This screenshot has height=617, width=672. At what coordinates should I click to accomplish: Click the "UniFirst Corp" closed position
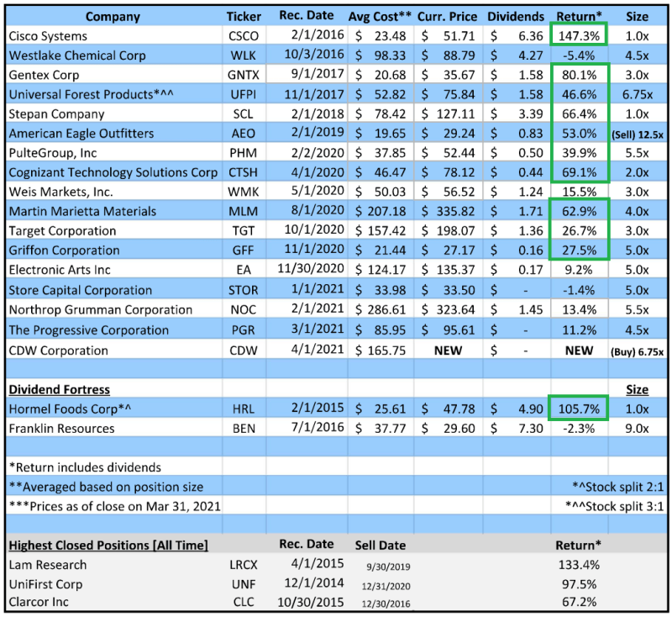(x=46, y=584)
